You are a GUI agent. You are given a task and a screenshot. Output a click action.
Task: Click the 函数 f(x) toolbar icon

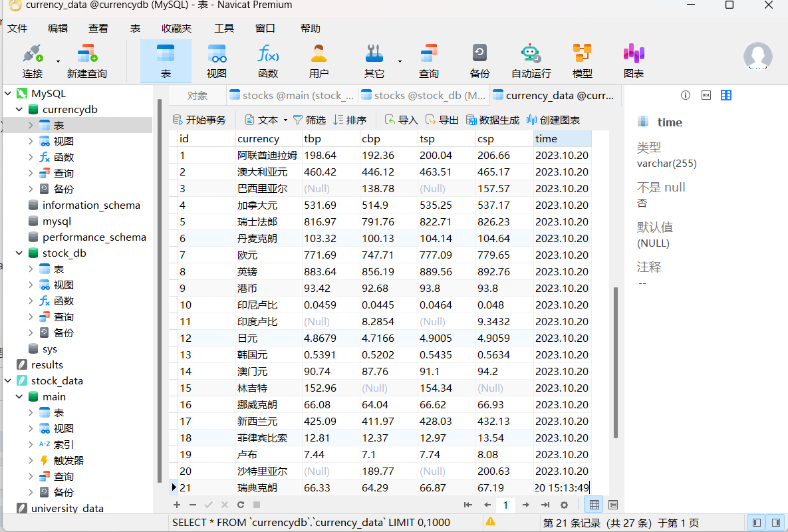click(268, 61)
